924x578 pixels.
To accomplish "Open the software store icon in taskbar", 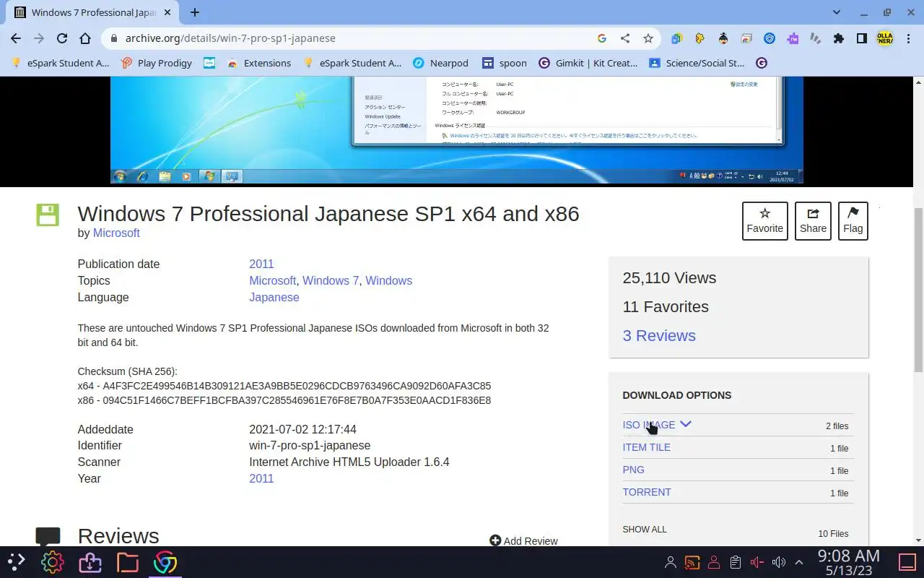I will (90, 562).
